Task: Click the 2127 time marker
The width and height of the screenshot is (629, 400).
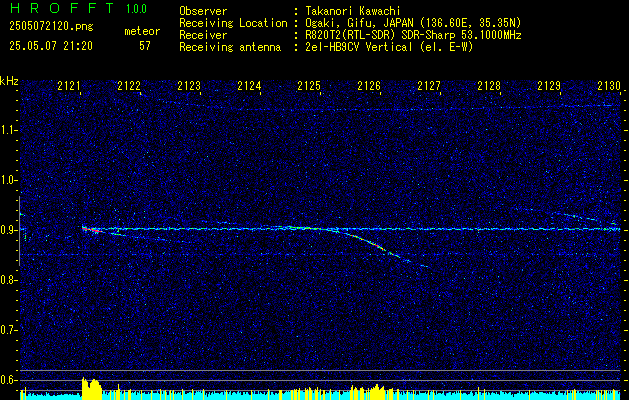Action: [x=429, y=86]
